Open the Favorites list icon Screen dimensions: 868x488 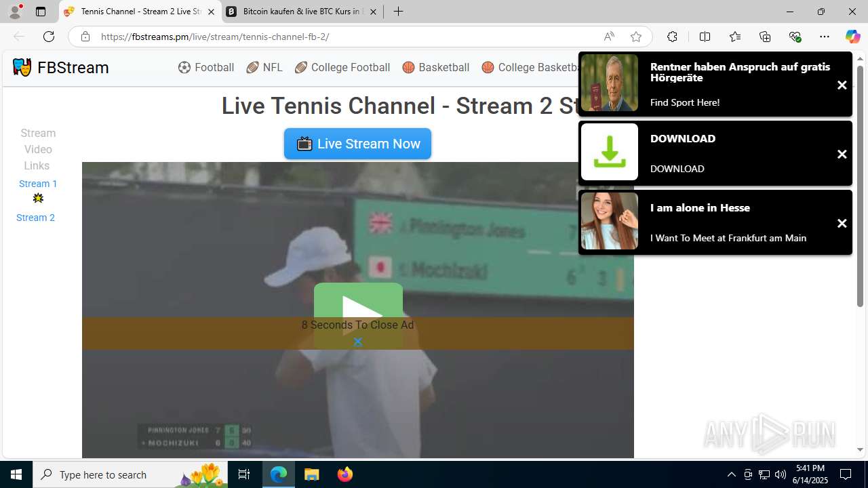[735, 37]
